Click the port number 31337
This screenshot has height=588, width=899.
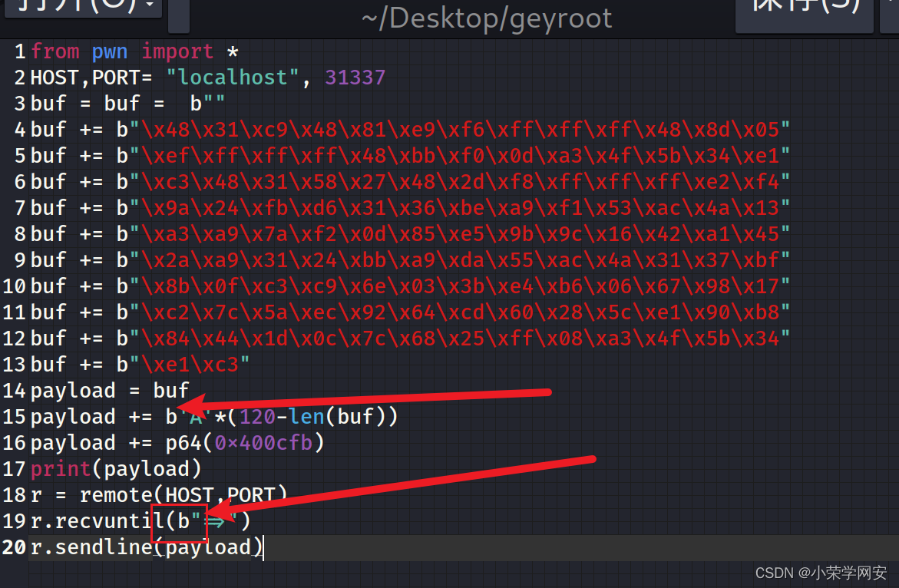355,78
